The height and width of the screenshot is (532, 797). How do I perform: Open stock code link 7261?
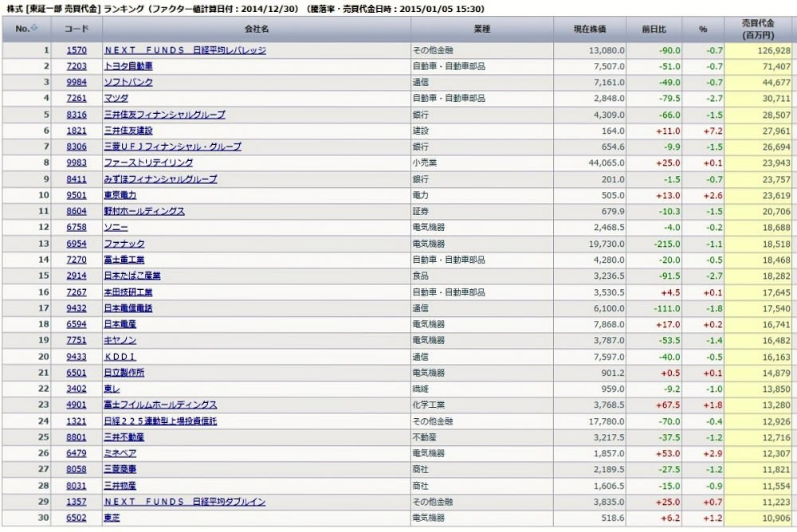77,98
